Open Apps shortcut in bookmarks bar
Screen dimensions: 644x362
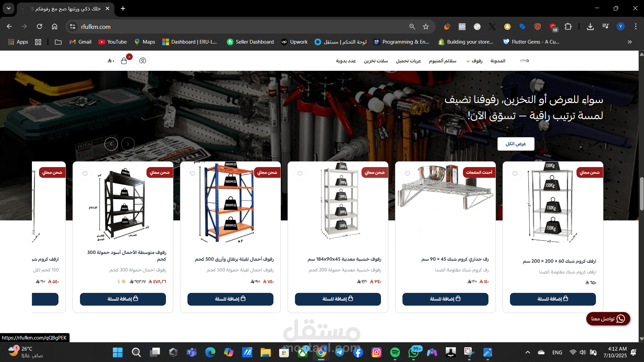(x=18, y=42)
